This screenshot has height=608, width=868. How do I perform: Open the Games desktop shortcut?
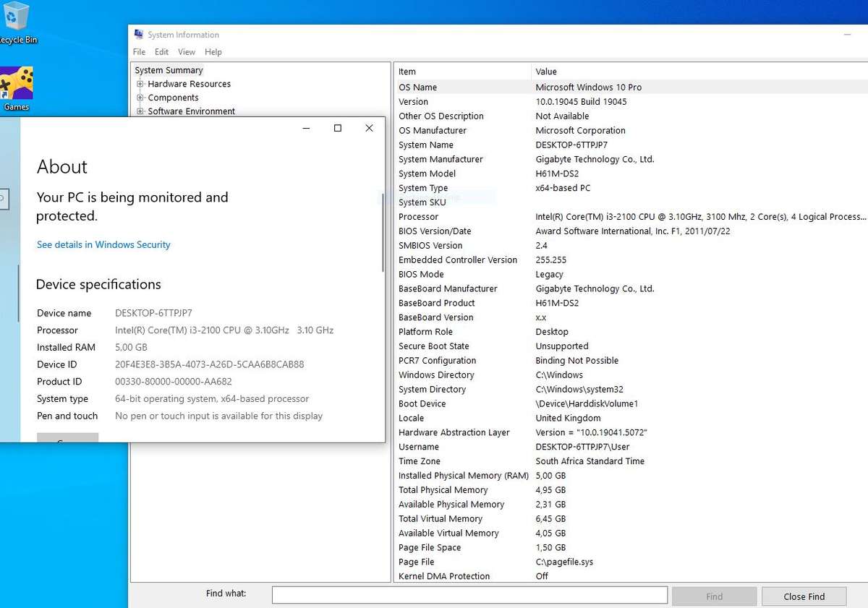(x=16, y=85)
